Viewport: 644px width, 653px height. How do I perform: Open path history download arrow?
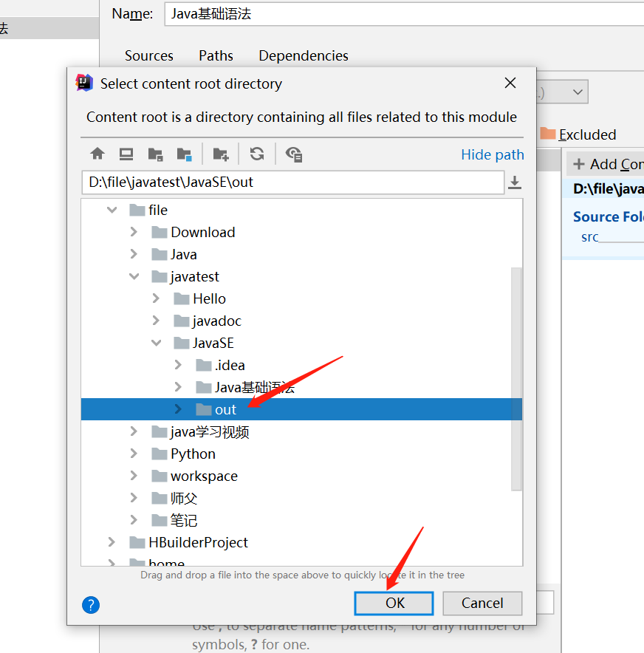pos(515,182)
